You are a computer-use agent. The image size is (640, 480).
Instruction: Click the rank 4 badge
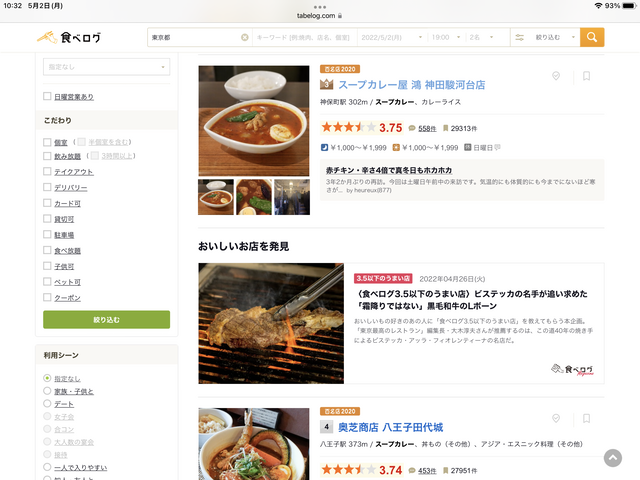point(327,427)
